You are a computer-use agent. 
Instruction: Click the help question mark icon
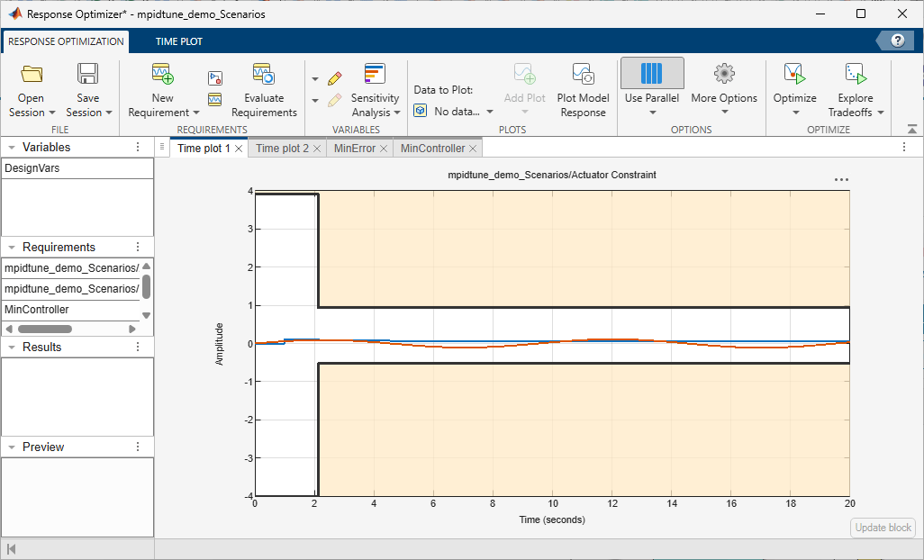(898, 41)
